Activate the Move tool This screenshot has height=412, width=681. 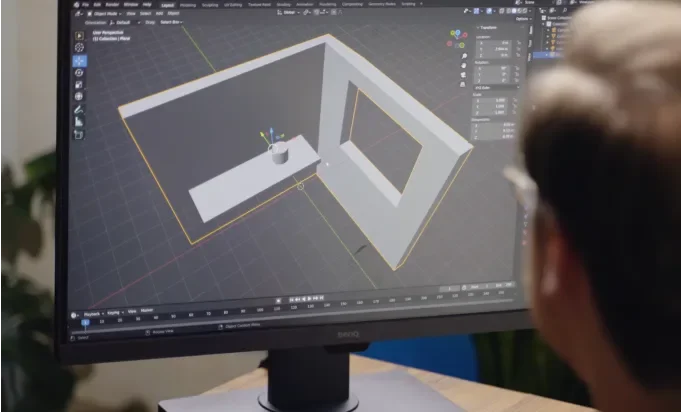pos(79,60)
